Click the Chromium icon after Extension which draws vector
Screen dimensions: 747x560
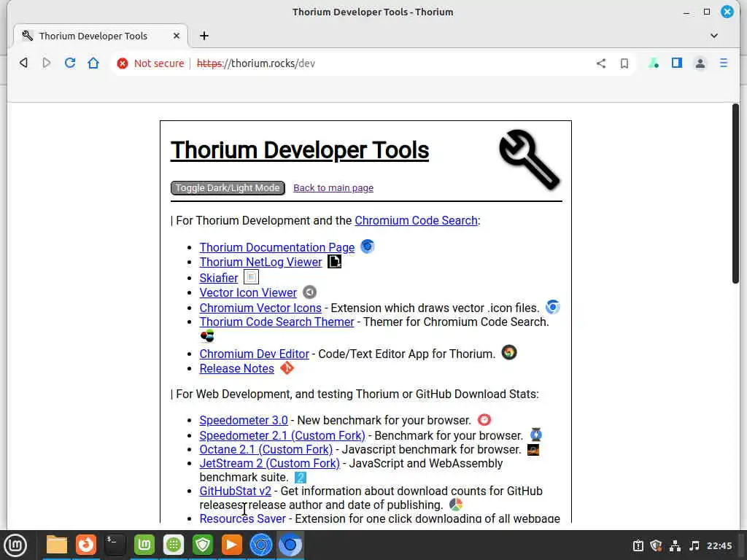553,307
